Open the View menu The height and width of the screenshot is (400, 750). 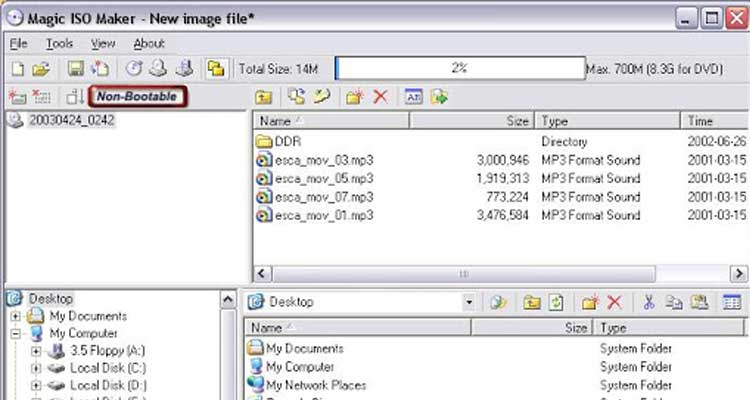[x=103, y=44]
